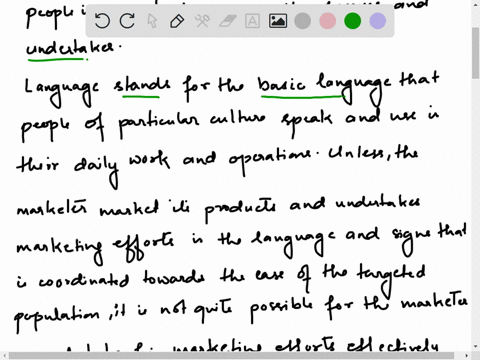Image resolution: width=480 pixels, height=360 pixels.
Task: Click the handwritten word 'quite'
Action: pyautogui.click(x=212, y=311)
